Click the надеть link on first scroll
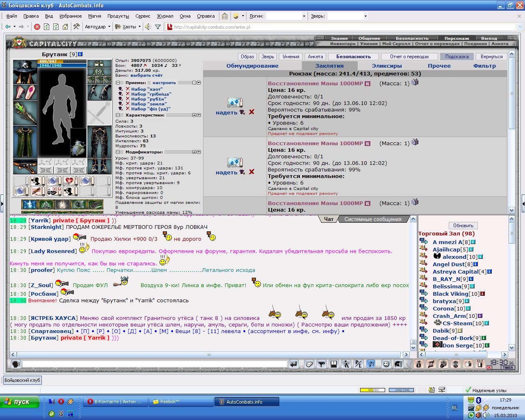 226,112
